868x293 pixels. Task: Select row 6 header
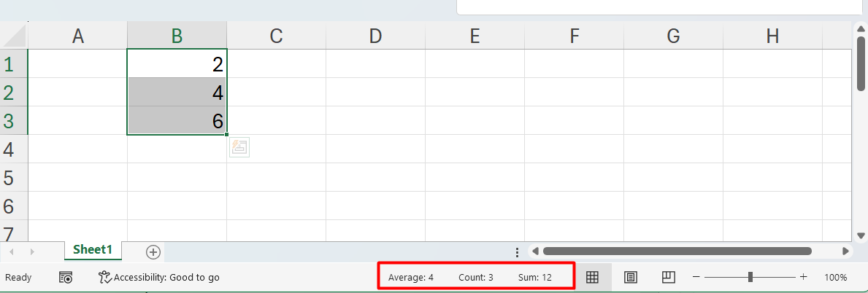click(x=14, y=206)
